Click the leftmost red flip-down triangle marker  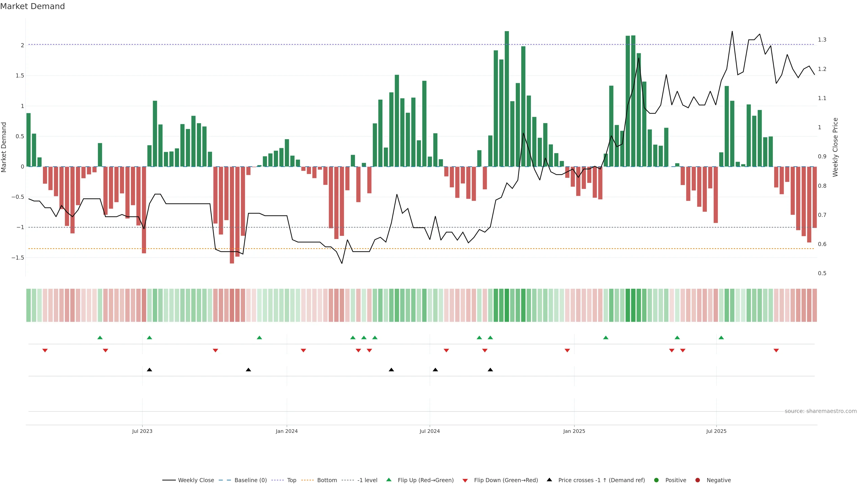[x=45, y=351]
